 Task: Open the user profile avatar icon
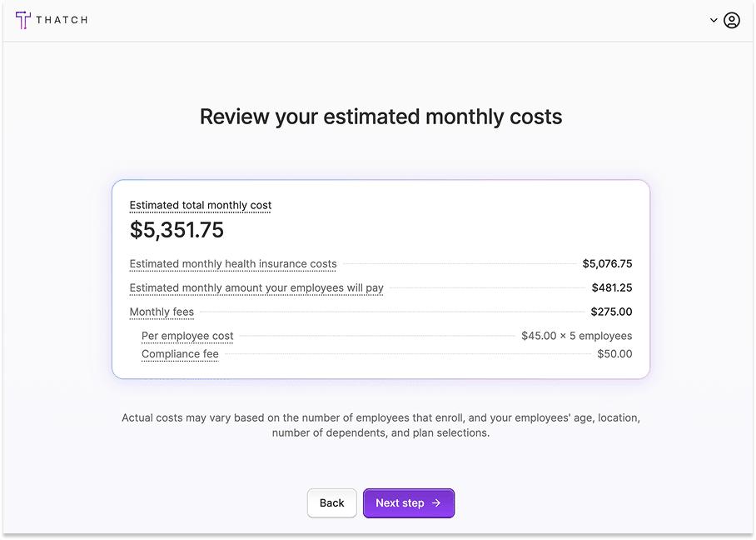732,20
